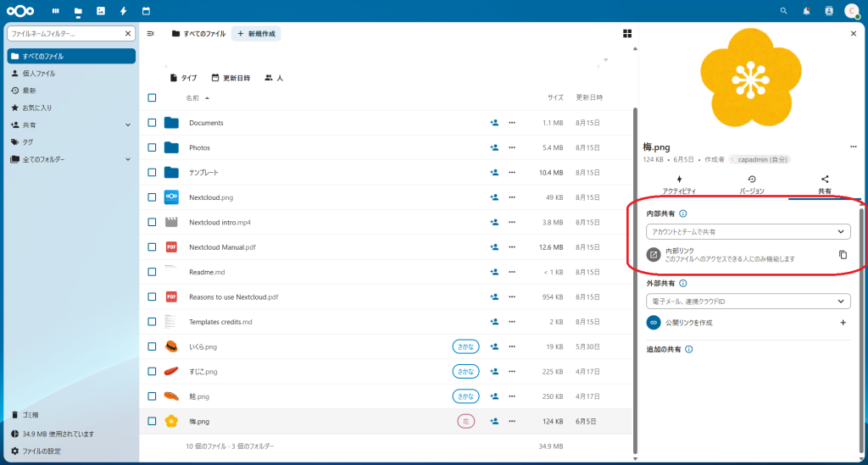Click the search magnifier icon
868x465 pixels.
[x=783, y=11]
